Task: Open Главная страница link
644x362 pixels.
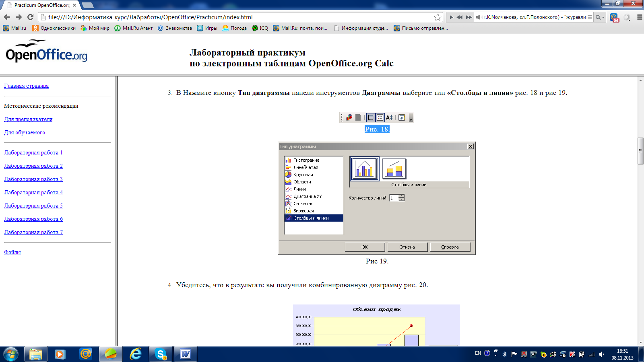Action: pos(26,86)
